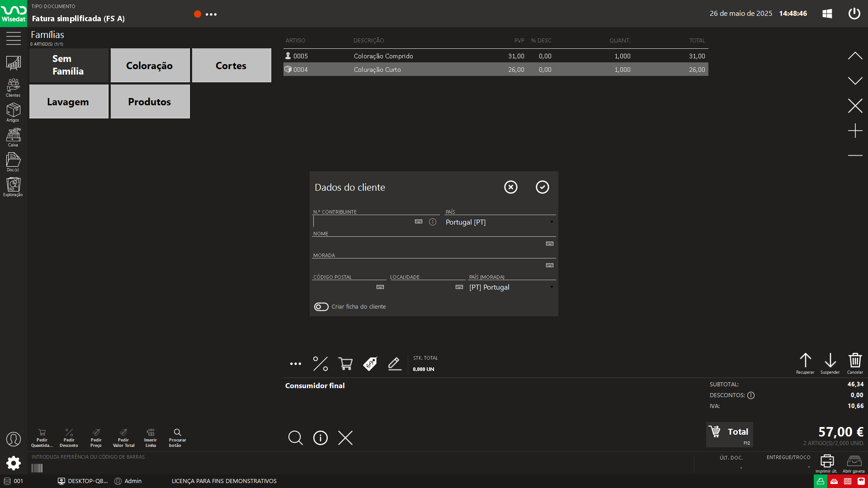Click the percent discount icon

(x=321, y=364)
